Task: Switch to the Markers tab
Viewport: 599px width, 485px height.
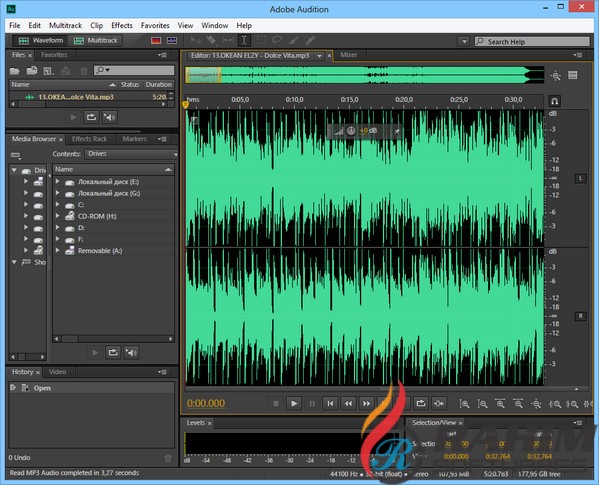Action: tap(134, 139)
